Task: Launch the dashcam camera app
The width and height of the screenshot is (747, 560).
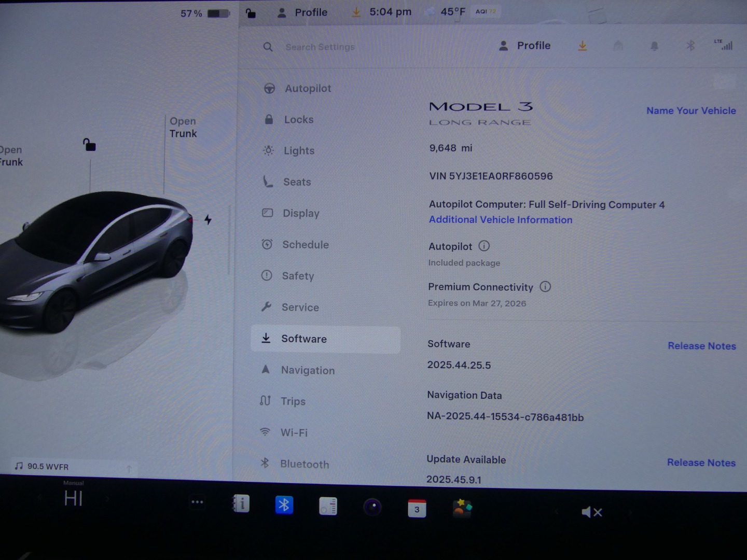Action: [372, 507]
